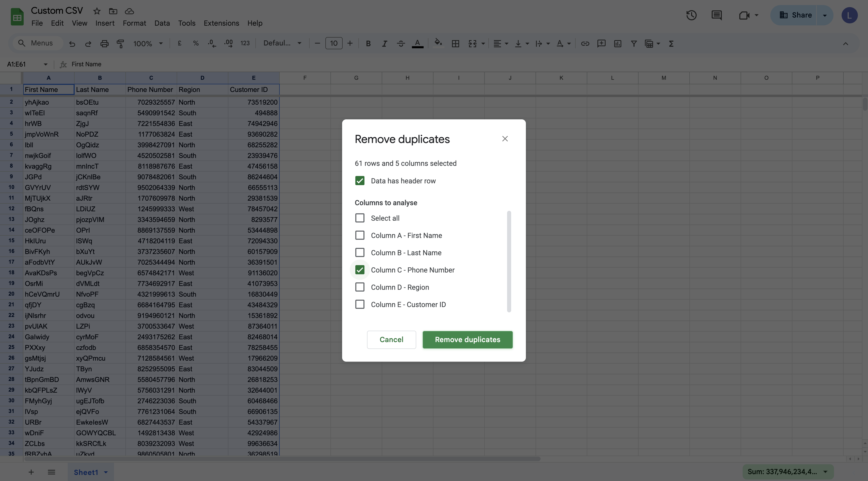
Task: Decrease decimal places icon
Action: coord(212,43)
